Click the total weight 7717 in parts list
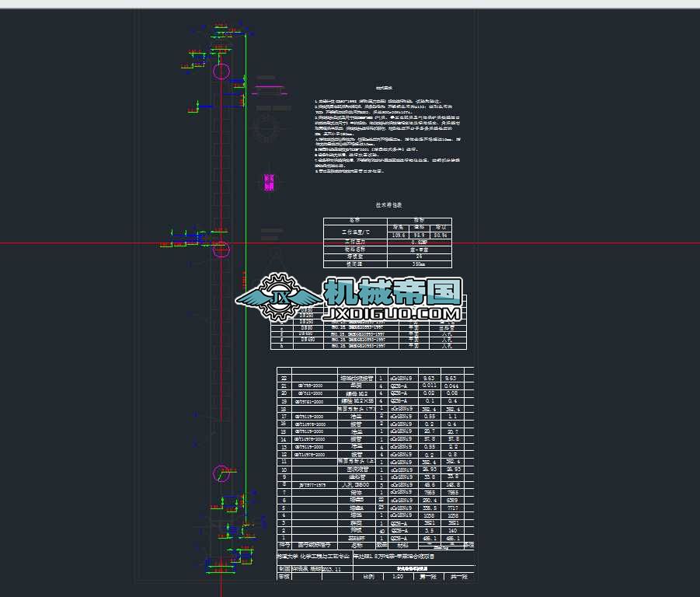 pos(452,508)
